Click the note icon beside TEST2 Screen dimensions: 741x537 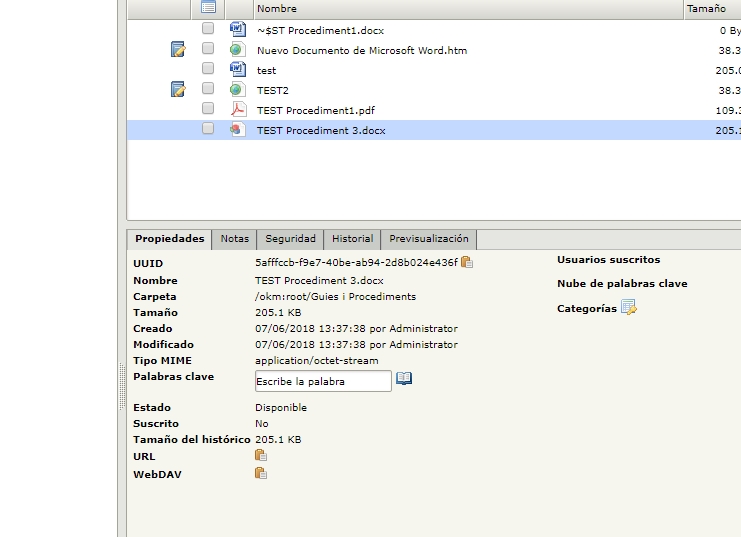click(x=178, y=89)
